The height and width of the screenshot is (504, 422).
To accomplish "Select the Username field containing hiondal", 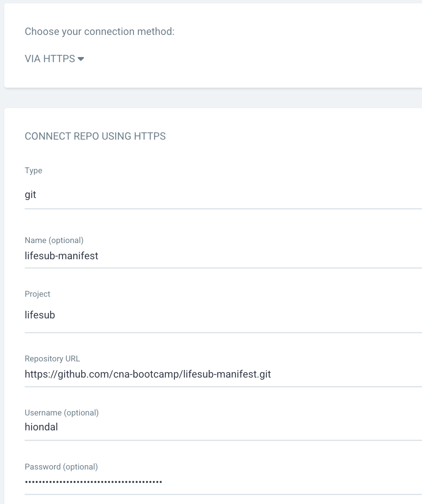I will point(221,427).
